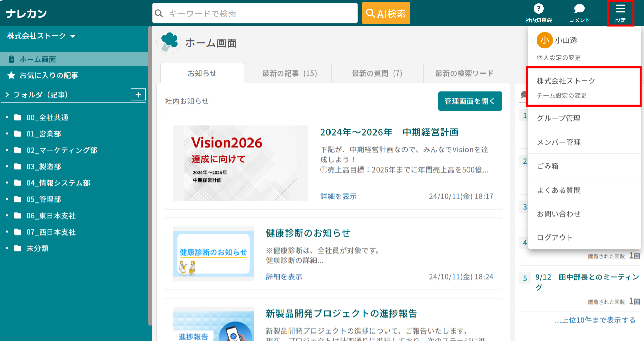Click the 小山透 user avatar icon
Viewport: 644px width, 341px height.
click(545, 40)
